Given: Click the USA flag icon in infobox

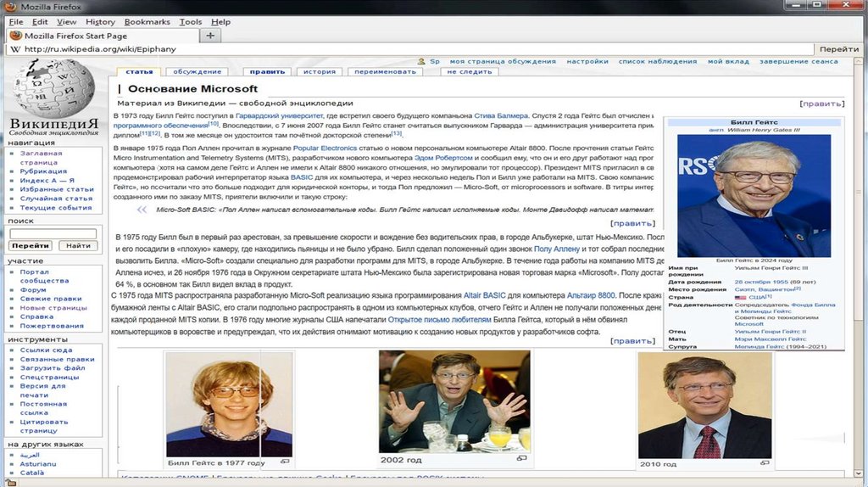Looking at the screenshot, I should 740,298.
